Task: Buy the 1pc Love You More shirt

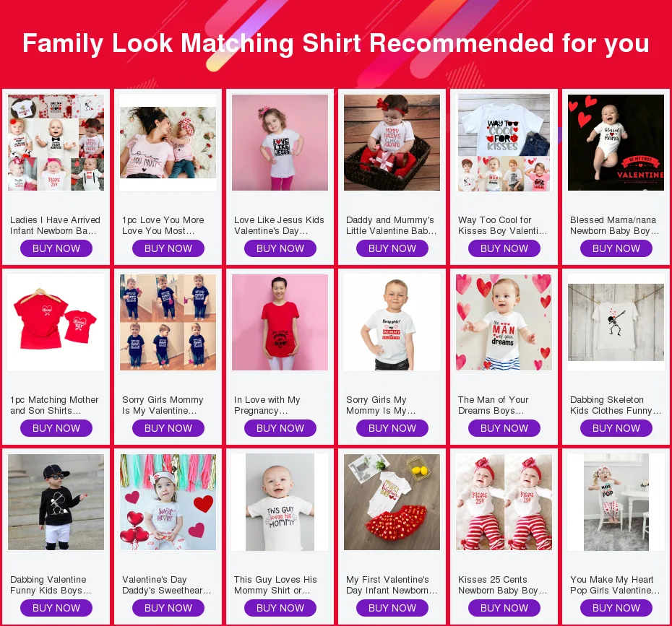Action: [x=168, y=248]
